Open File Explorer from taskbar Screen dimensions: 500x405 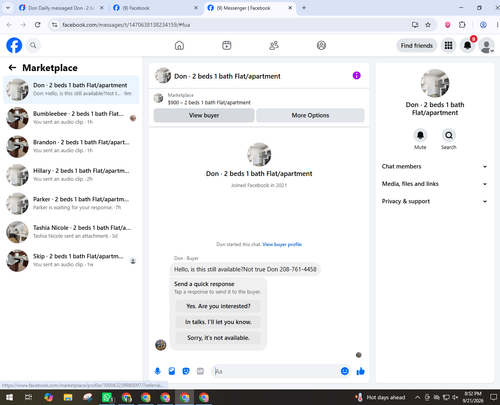point(68,397)
